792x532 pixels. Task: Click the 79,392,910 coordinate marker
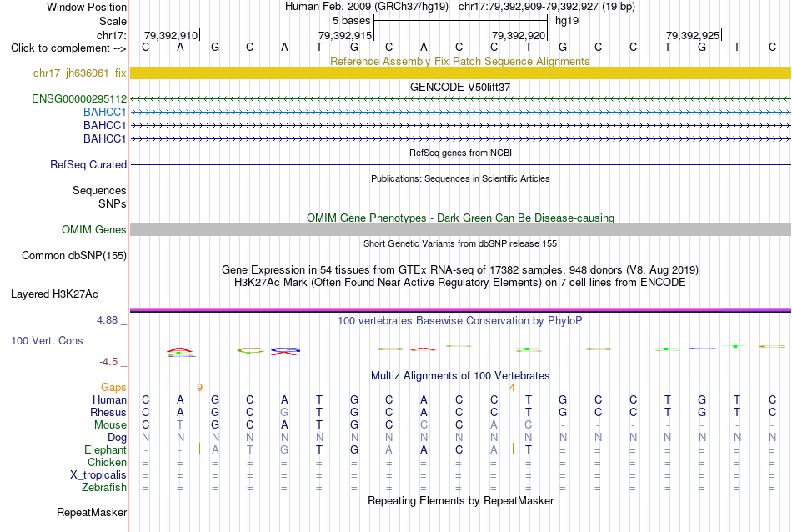click(x=171, y=35)
